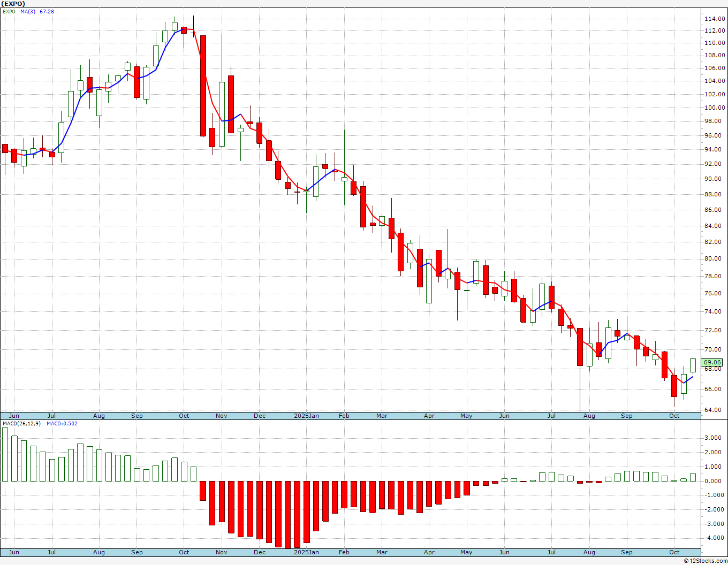The height and width of the screenshot is (565, 728).
Task: Select the -3.000 MACD axis label
Action: tap(715, 524)
